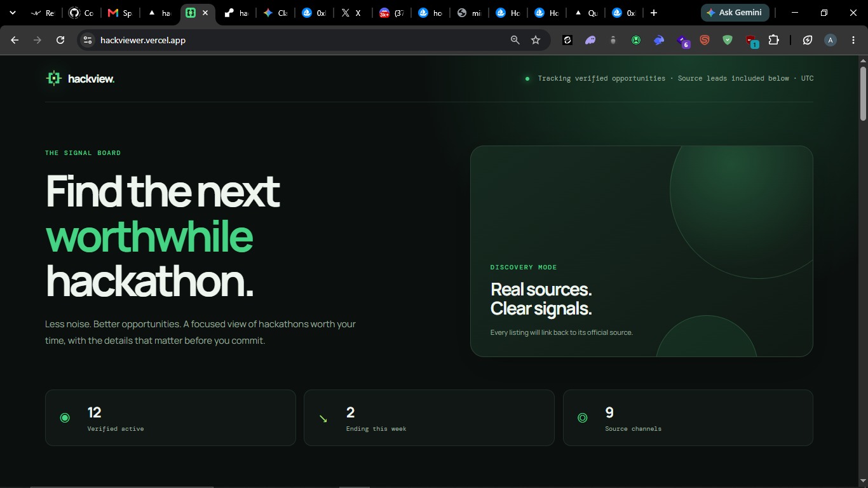
Task: Switch to the tab with the 3k+ badge
Action: click(x=391, y=13)
